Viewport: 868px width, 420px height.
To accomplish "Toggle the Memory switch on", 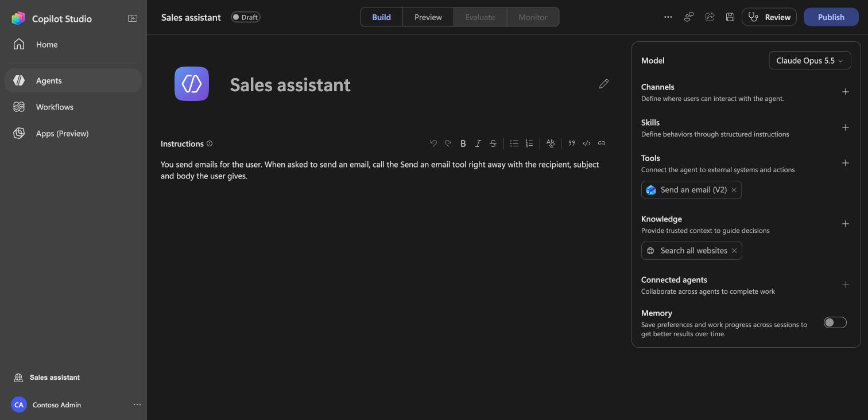I will pyautogui.click(x=835, y=322).
